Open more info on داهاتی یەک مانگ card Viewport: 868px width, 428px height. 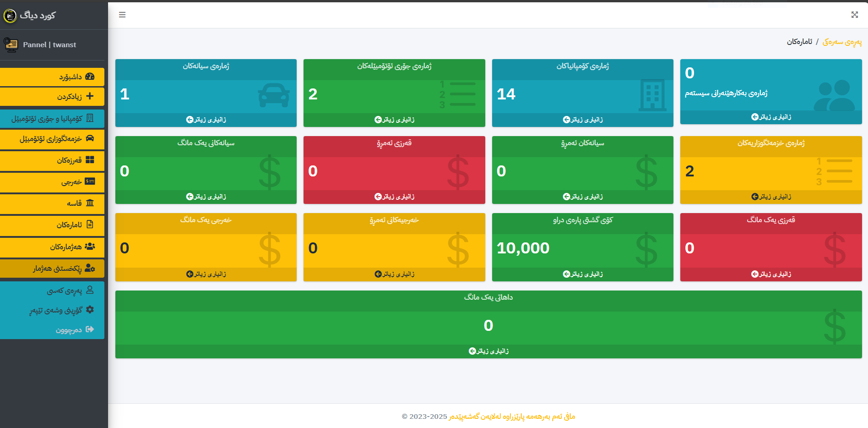click(x=488, y=351)
